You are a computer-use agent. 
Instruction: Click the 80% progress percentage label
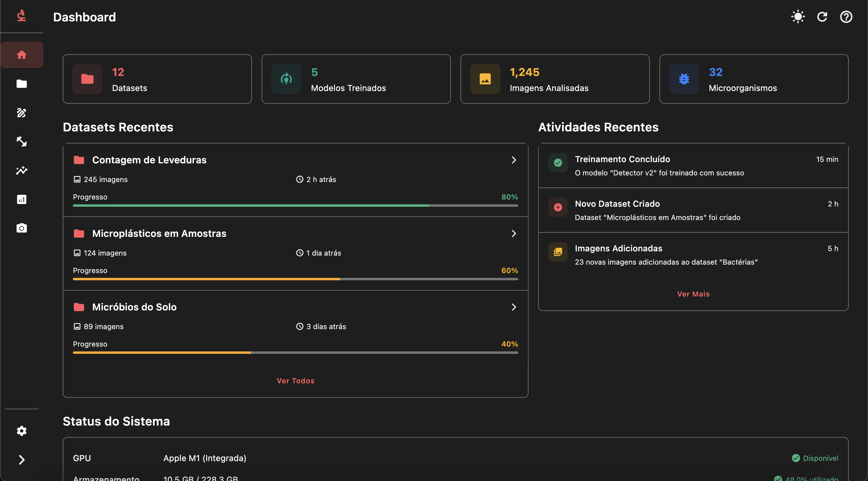509,197
